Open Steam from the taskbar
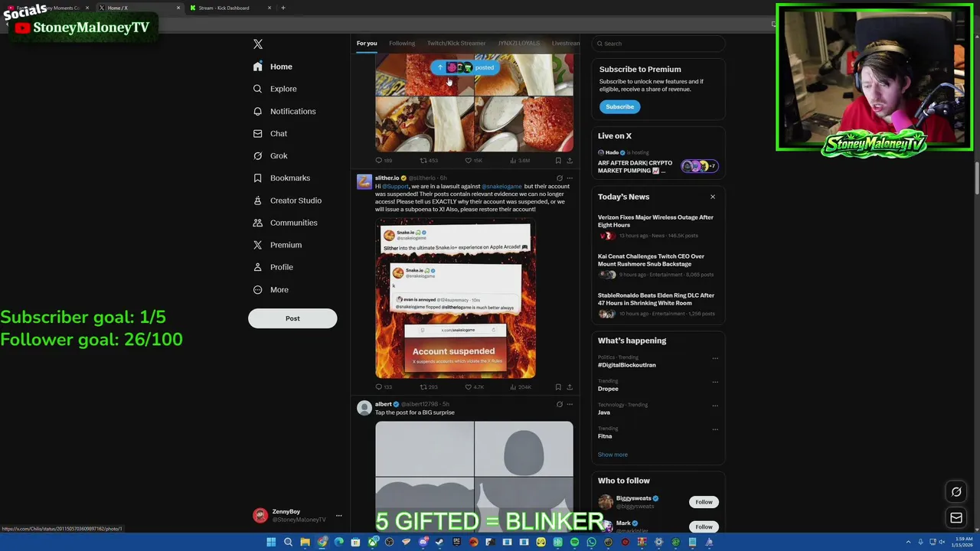This screenshot has width=980, height=551. [x=439, y=542]
